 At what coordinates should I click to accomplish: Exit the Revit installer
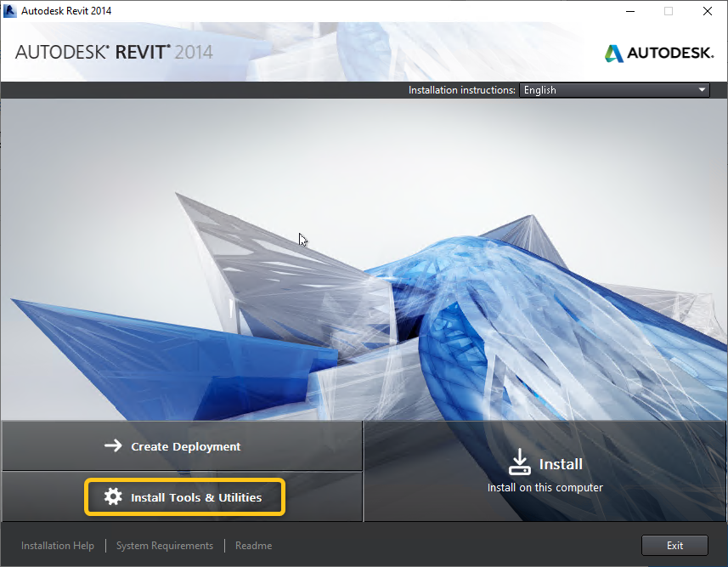[x=674, y=545]
